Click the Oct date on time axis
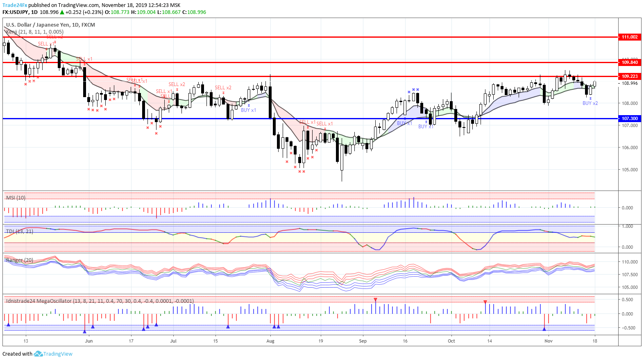644x361 pixels. [x=451, y=341]
